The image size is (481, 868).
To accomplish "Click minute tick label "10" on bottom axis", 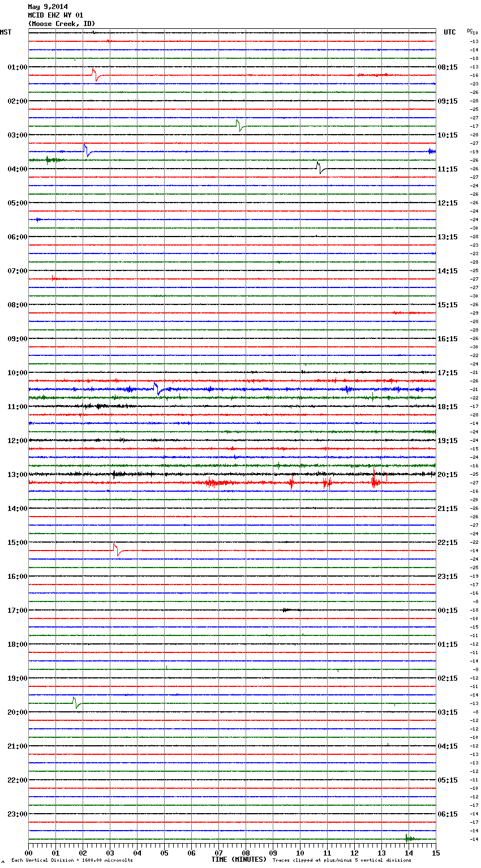I will coord(300,853).
